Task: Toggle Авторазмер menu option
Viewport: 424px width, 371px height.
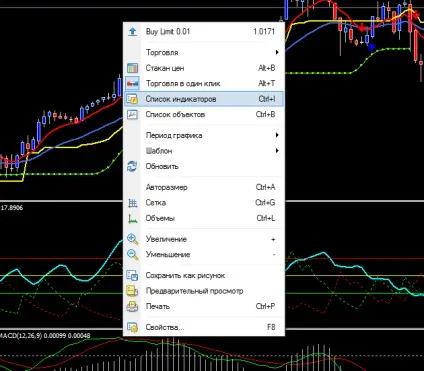Action: 204,187
